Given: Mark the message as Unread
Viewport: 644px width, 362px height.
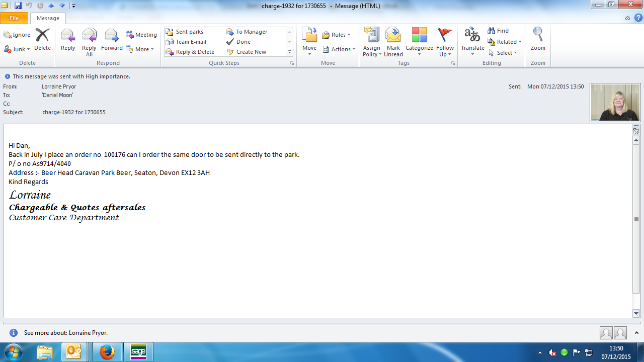Looking at the screenshot, I should tap(393, 42).
